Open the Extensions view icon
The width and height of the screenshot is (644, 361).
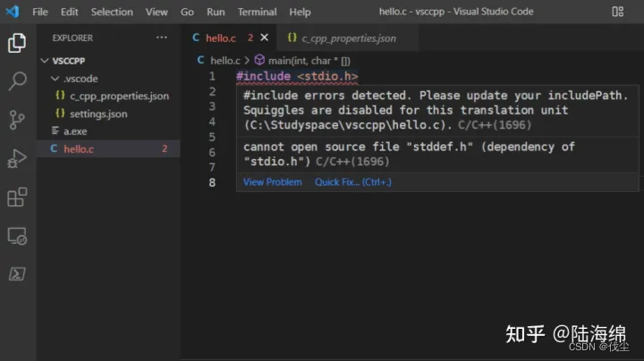[17, 197]
